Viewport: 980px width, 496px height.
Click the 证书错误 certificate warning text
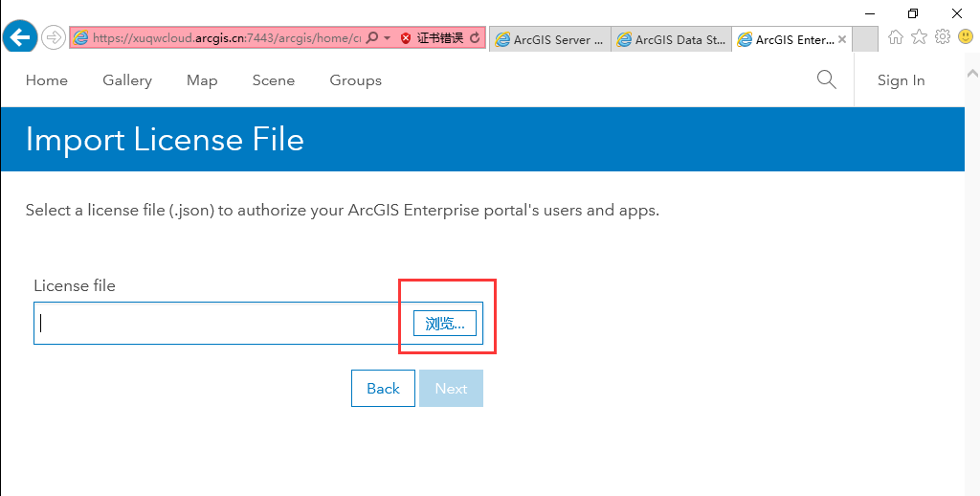coord(440,38)
